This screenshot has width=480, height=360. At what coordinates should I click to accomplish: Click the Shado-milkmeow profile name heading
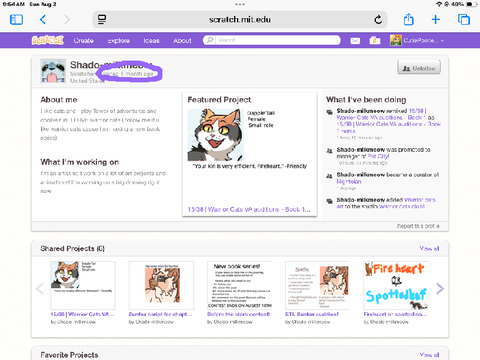111,65
